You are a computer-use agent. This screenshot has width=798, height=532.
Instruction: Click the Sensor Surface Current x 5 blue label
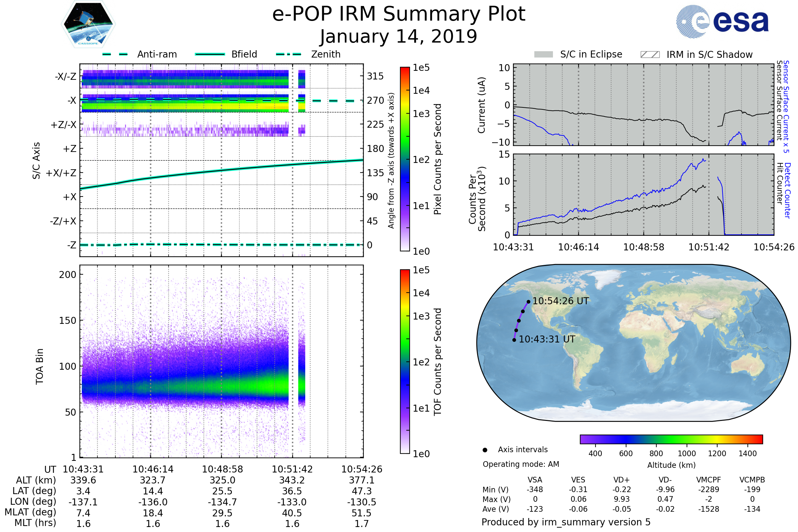pos(786,106)
